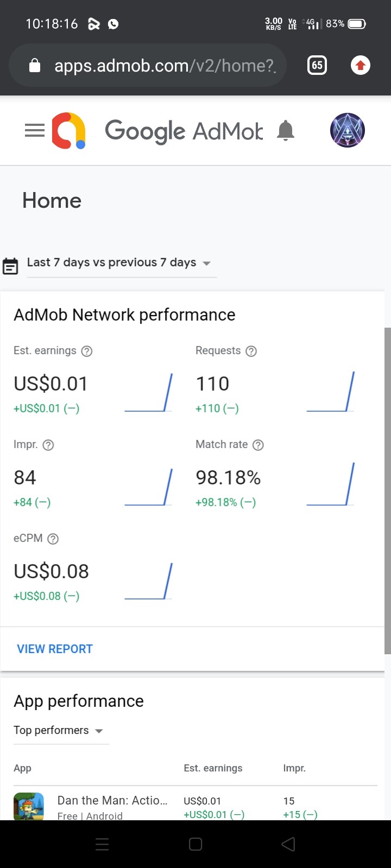Expand the Top performers dropdown
Image resolution: width=391 pixels, height=868 pixels.
(59, 731)
